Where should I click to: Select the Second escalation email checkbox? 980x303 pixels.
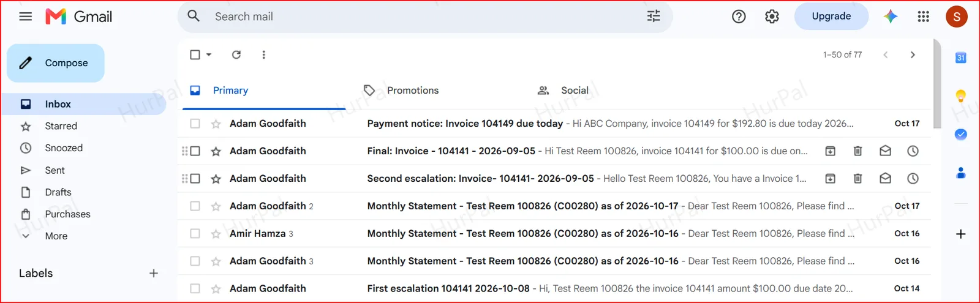[195, 178]
